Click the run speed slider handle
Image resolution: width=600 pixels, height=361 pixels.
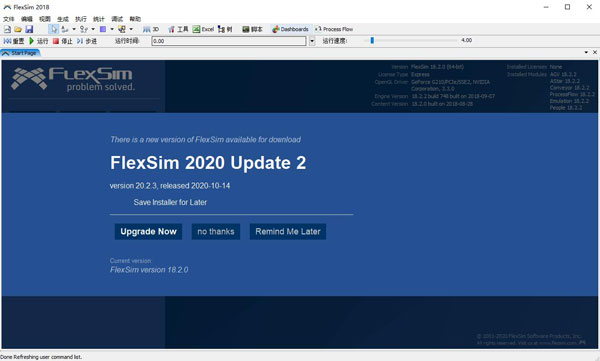[372, 40]
